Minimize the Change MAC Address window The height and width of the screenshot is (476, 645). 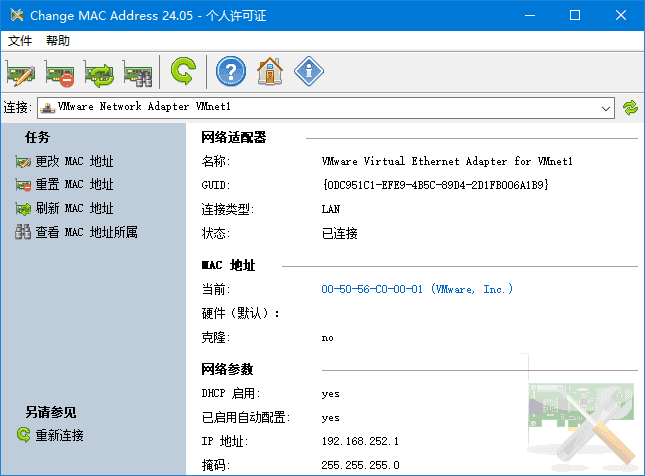click(x=530, y=16)
